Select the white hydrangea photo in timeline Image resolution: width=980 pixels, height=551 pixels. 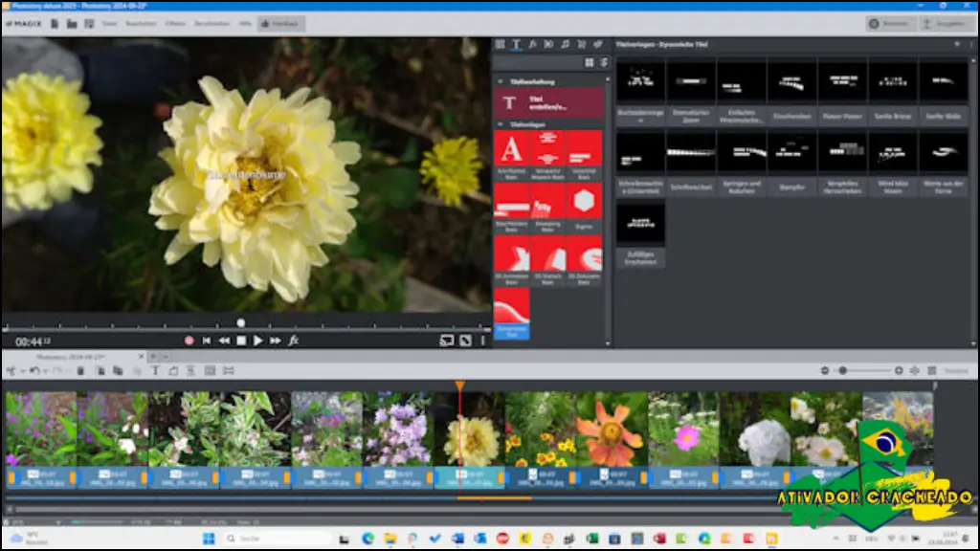[x=755, y=429]
